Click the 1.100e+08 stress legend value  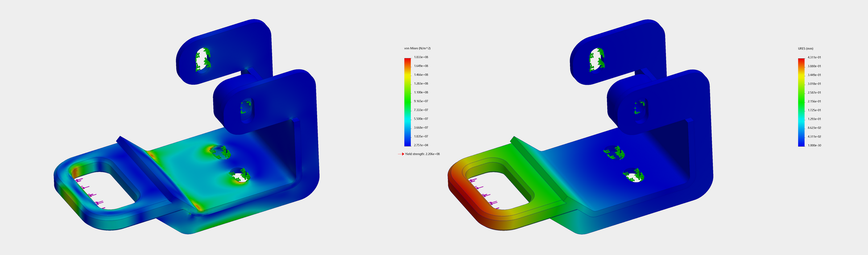coord(421,92)
